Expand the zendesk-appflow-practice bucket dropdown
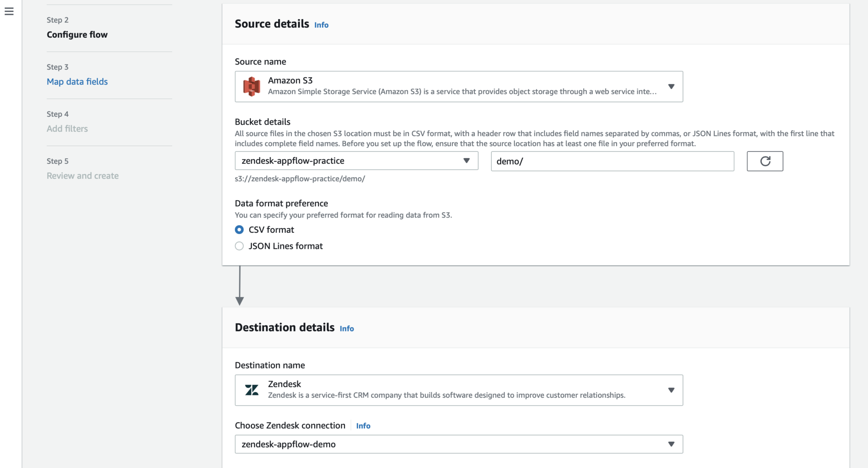 466,161
